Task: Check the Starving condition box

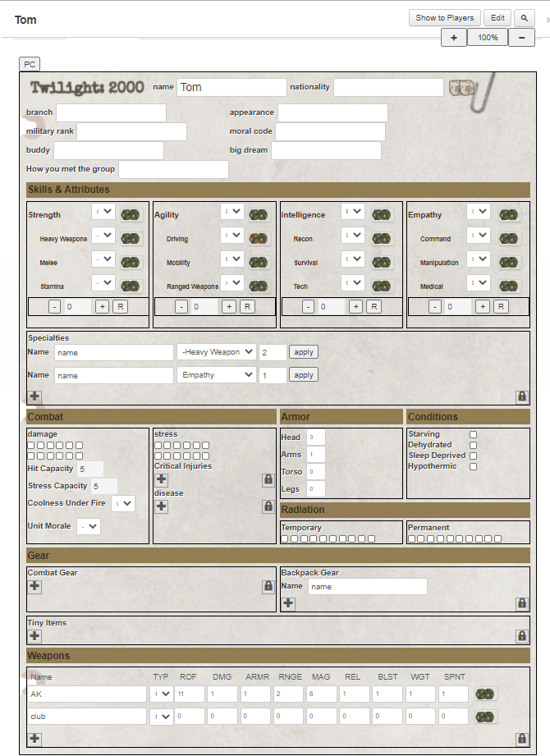Action: tap(474, 434)
